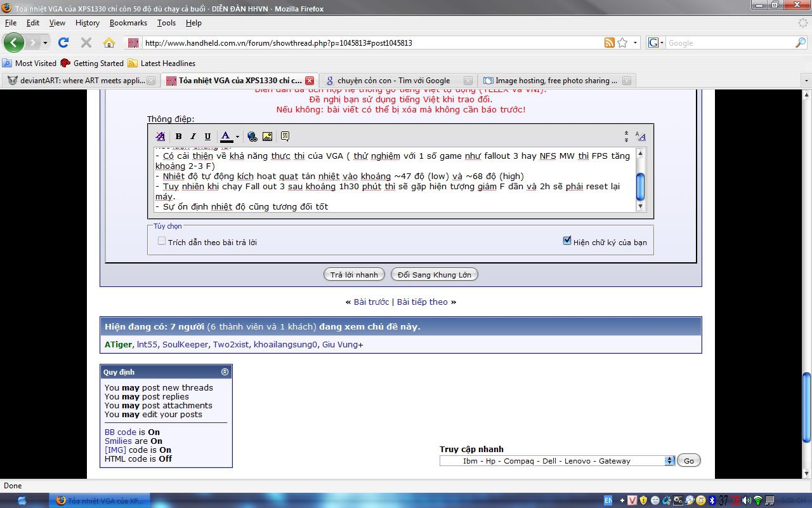Screen dimensions: 812x508
Task: Open the History menu
Action: point(87,23)
